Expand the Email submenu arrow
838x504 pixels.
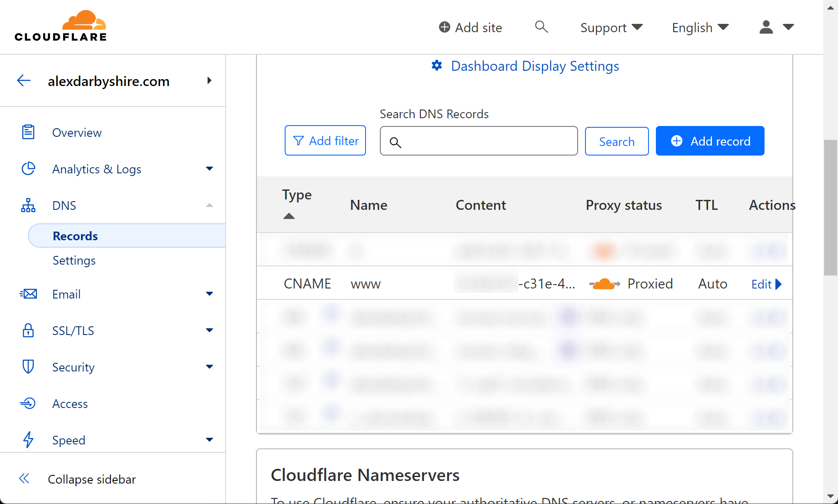pos(209,294)
